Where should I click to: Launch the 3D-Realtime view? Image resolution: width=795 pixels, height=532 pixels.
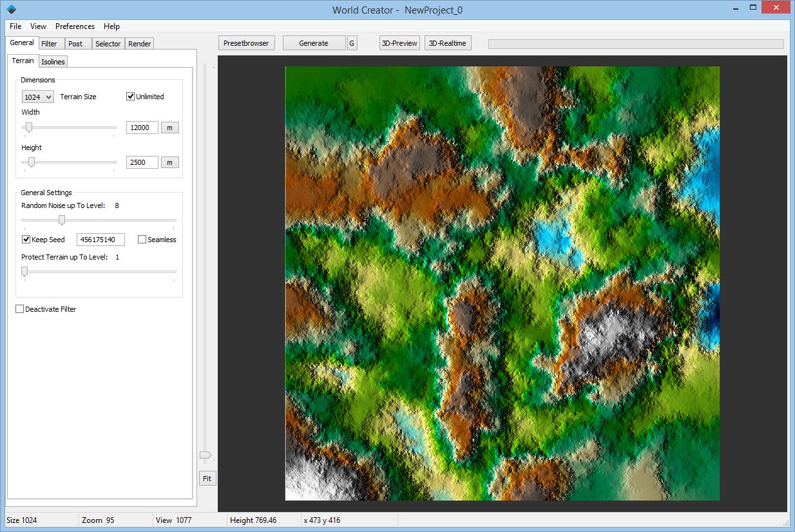point(447,43)
